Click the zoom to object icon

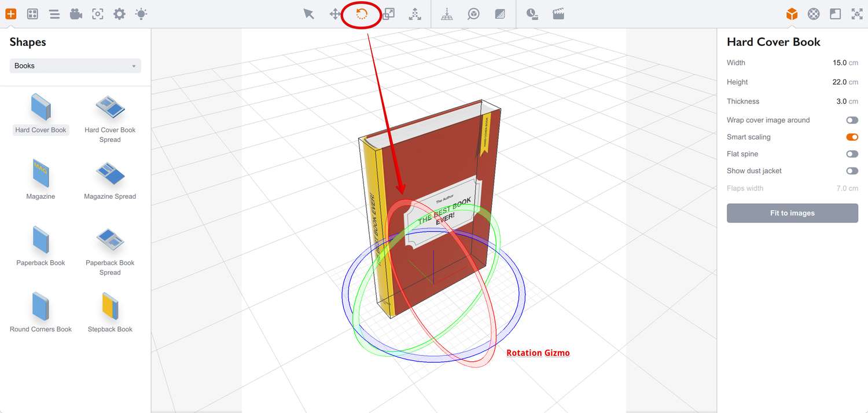click(473, 14)
